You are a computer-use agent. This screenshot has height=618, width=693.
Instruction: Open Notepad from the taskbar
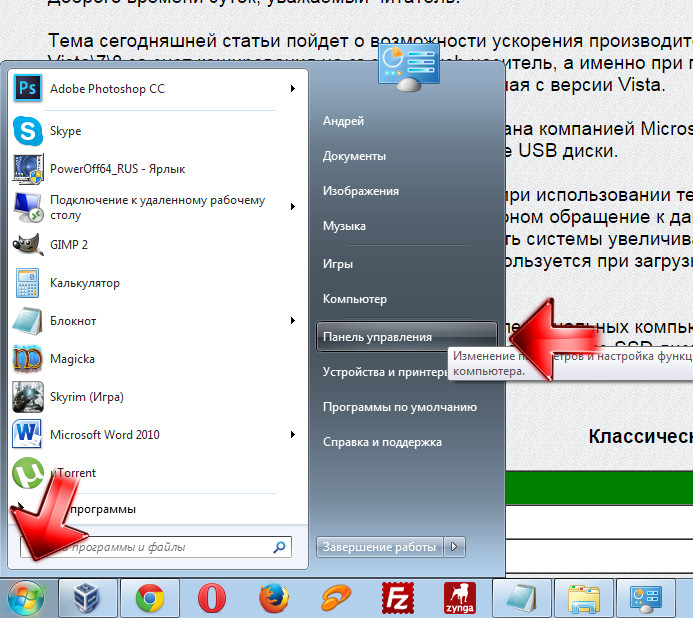(x=522, y=599)
